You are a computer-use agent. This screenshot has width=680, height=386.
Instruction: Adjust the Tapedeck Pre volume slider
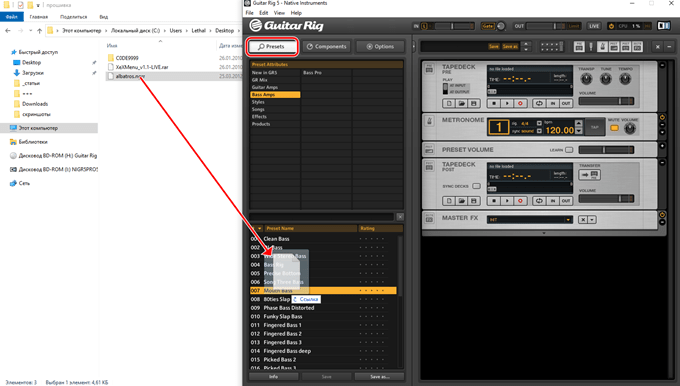pyautogui.click(x=606, y=101)
